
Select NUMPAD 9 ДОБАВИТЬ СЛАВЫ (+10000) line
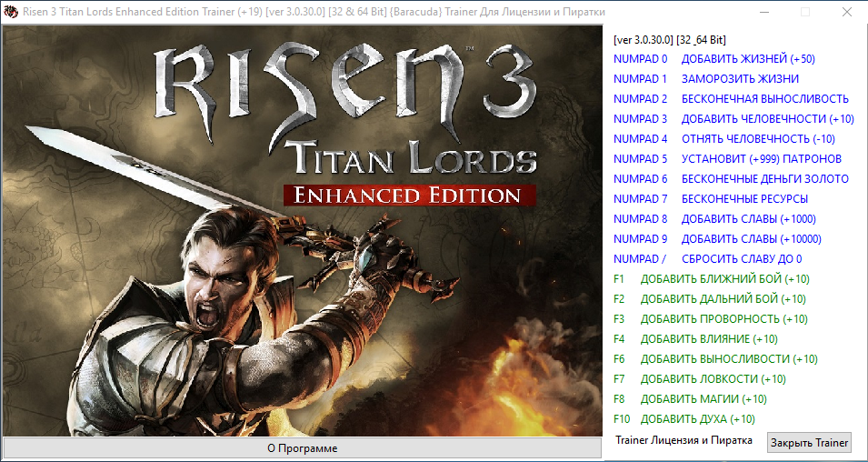click(x=717, y=239)
